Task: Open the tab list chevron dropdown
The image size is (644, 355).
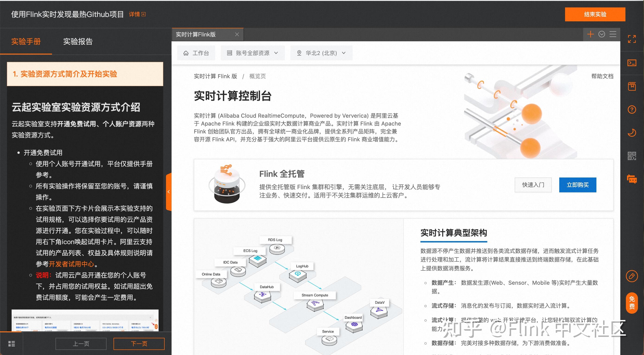Action: 602,34
